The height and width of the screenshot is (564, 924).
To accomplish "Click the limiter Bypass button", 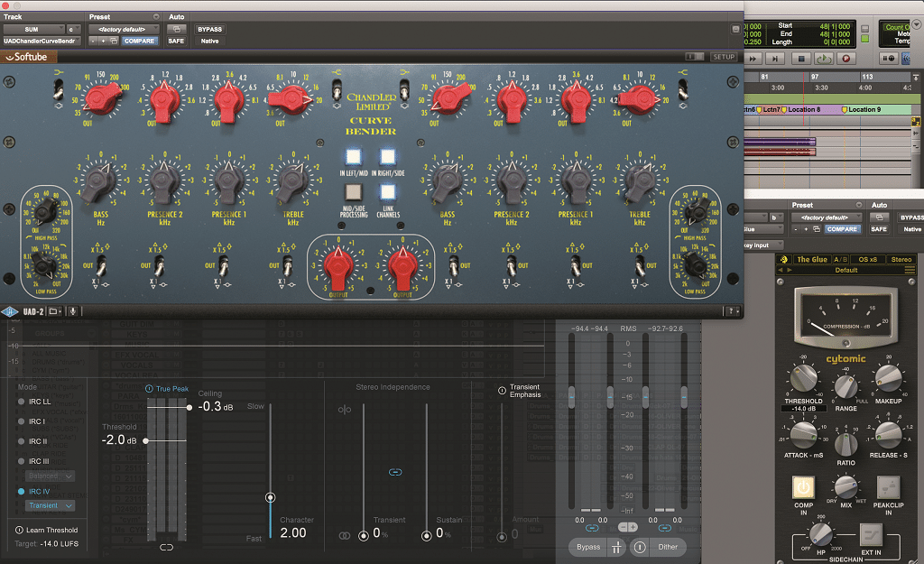I will click(588, 548).
